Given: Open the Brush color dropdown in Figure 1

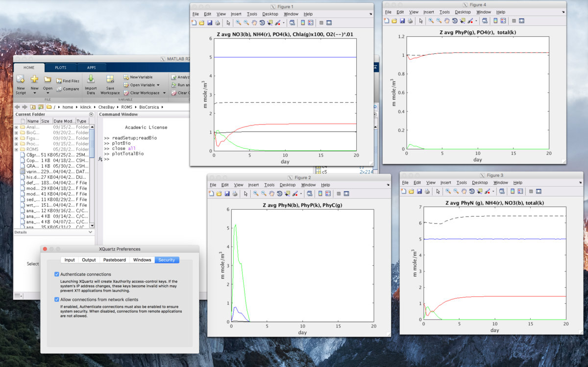Looking at the screenshot, I should click(x=283, y=23).
